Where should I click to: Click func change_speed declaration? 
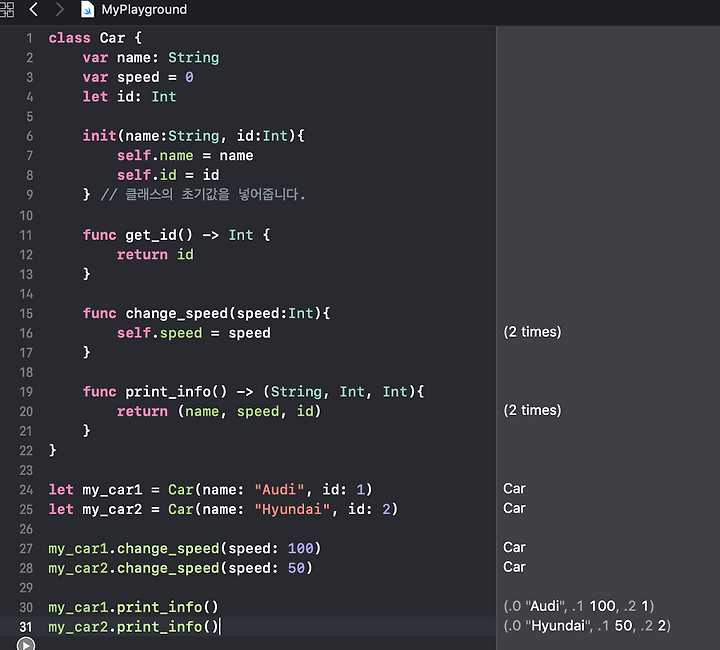(206, 314)
